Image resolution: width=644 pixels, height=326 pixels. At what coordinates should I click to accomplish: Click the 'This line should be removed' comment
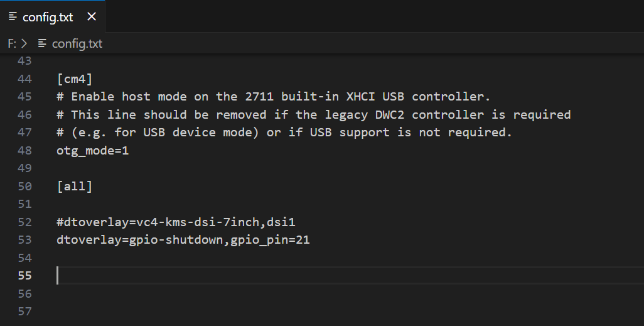coord(313,115)
